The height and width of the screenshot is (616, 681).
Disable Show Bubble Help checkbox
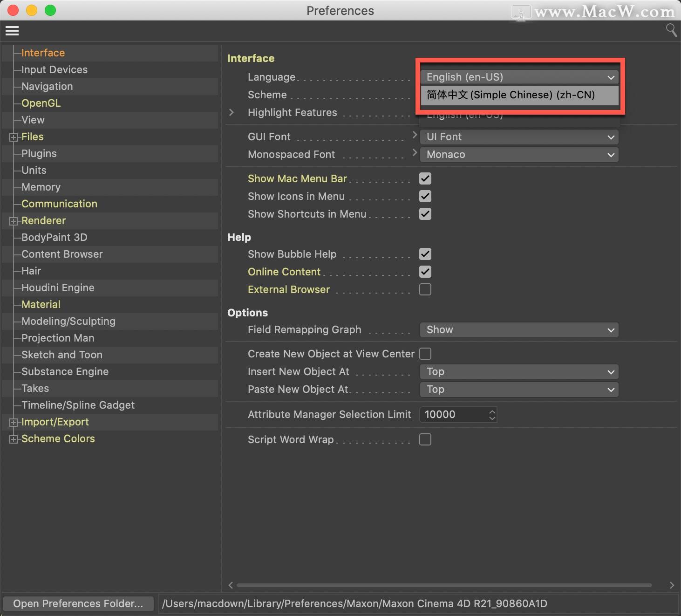[x=425, y=254]
